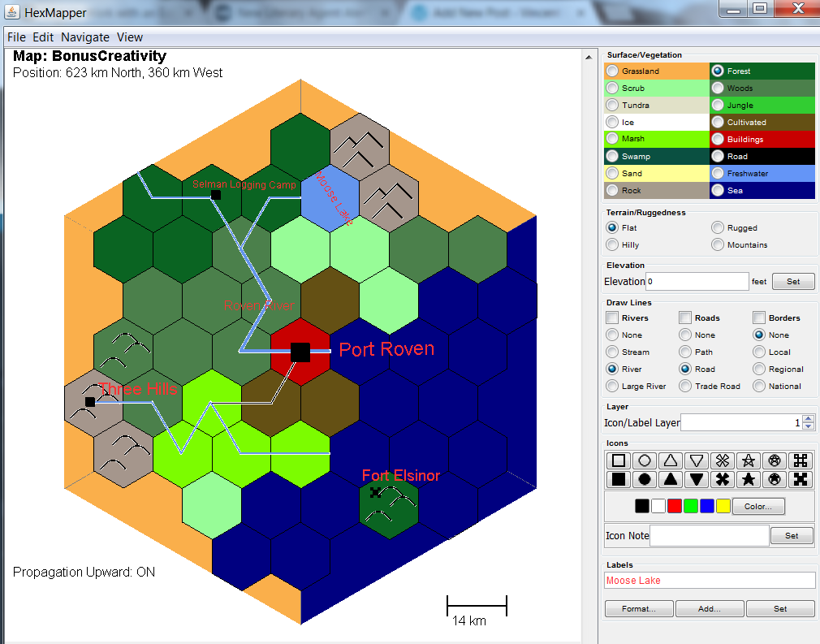Increase the Icon/Label Layer spinner
Screen dimensions: 820x644
click(x=807, y=419)
